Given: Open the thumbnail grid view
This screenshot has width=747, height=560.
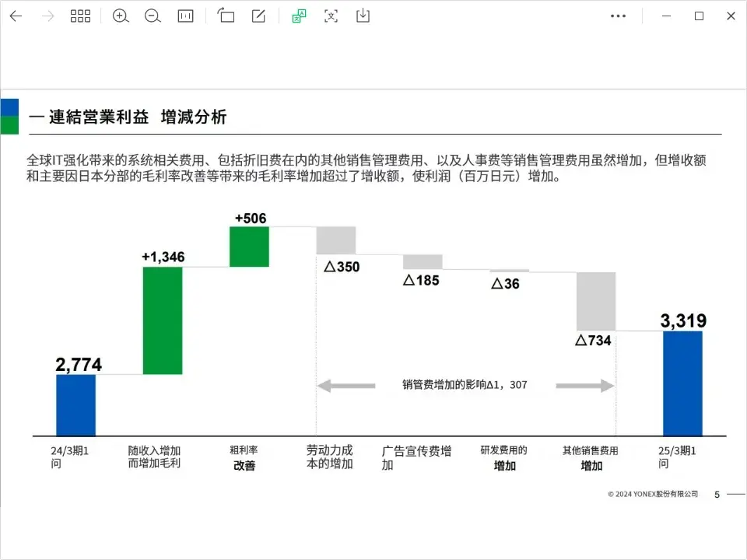Looking at the screenshot, I should 80,16.
